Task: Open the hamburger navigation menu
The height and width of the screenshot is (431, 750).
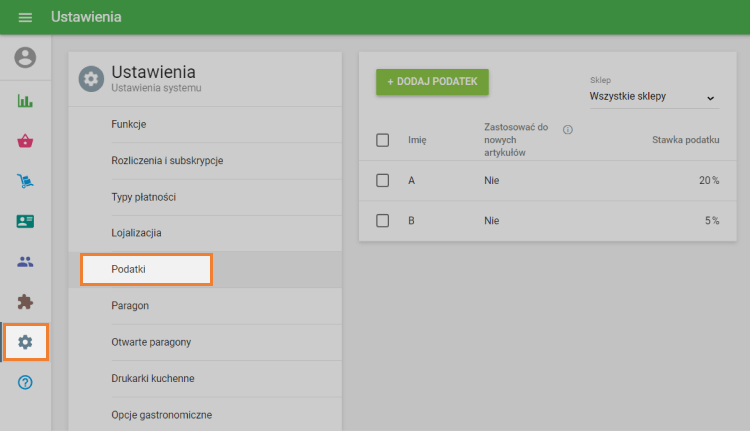Action: point(25,18)
